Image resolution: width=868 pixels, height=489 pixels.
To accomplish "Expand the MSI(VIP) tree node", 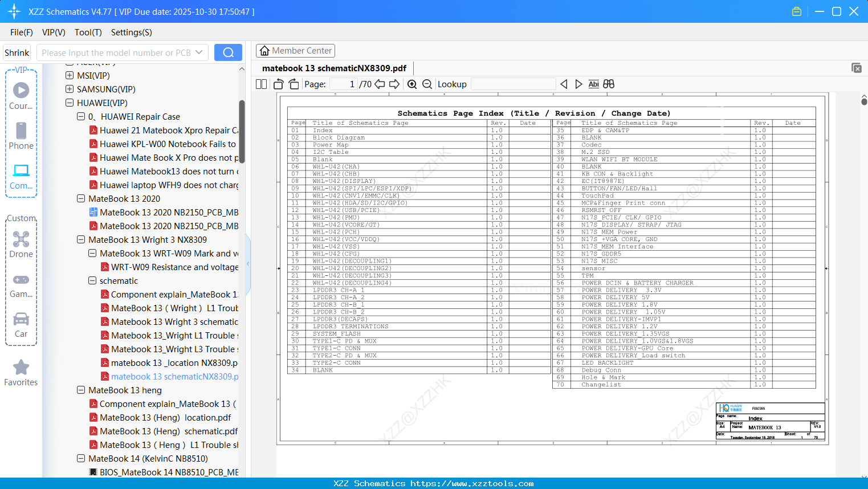I will 70,76.
